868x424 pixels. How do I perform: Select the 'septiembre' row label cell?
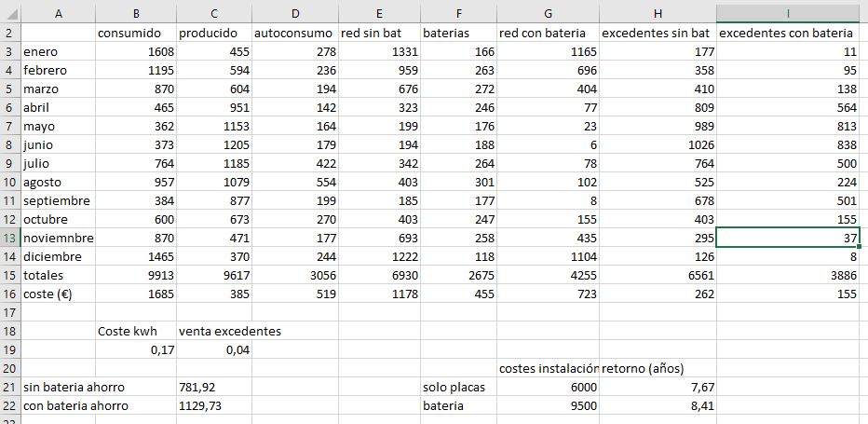(x=58, y=200)
